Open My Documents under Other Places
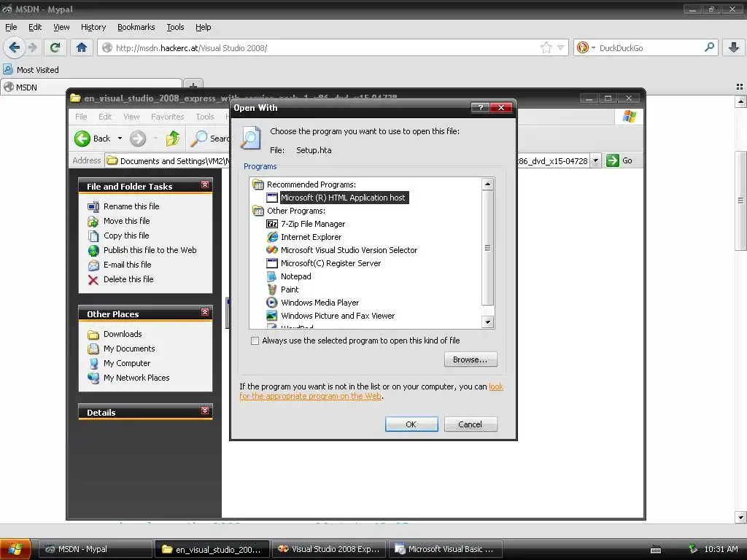747x560 pixels. [x=129, y=349]
